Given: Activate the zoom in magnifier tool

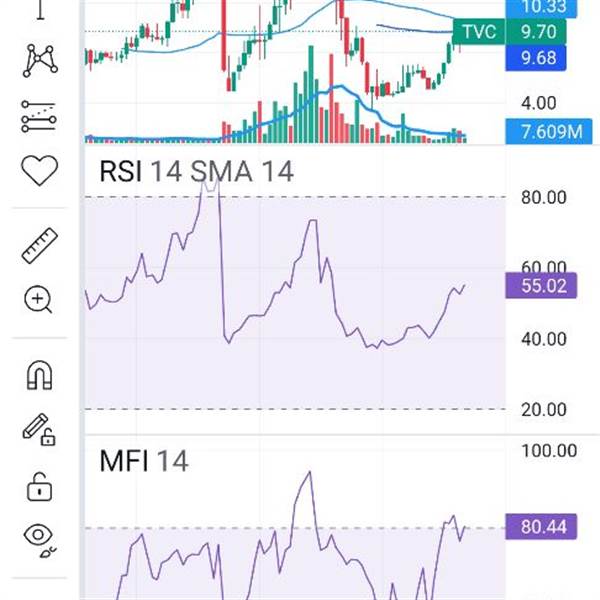Looking at the screenshot, I should [x=38, y=300].
